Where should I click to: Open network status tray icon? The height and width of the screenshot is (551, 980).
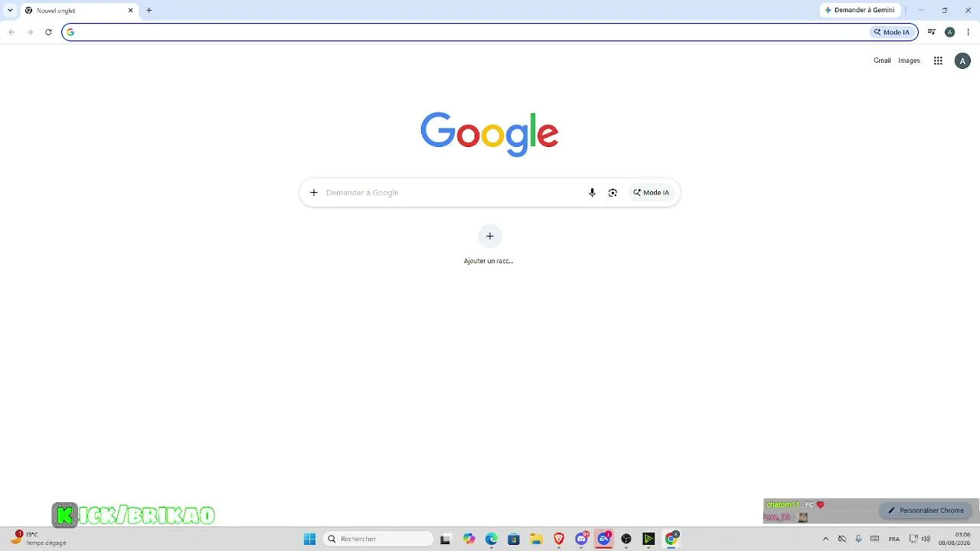click(913, 540)
